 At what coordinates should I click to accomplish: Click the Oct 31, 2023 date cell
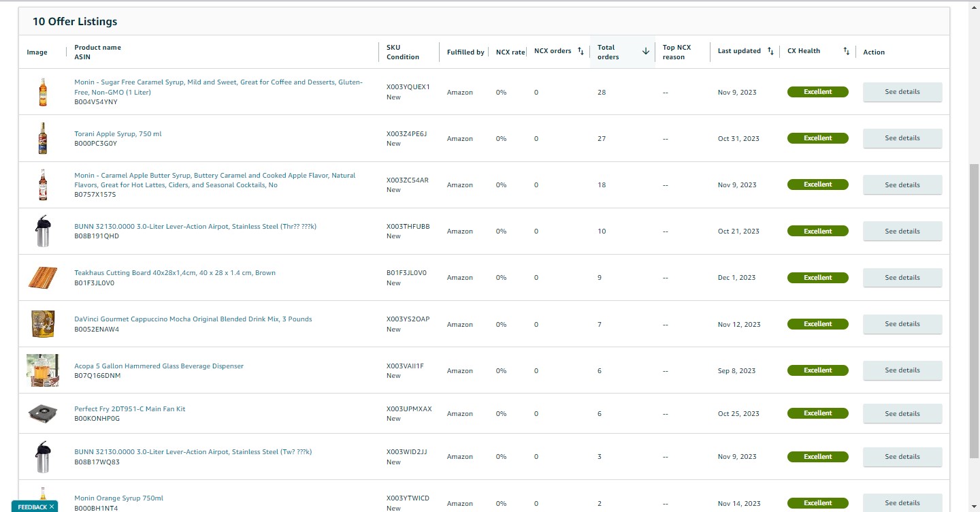point(738,139)
